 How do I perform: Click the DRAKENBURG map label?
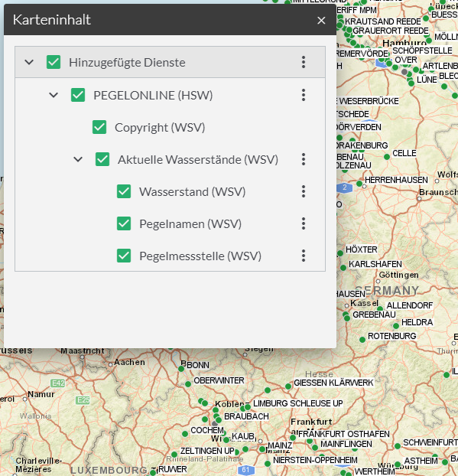pyautogui.click(x=362, y=145)
